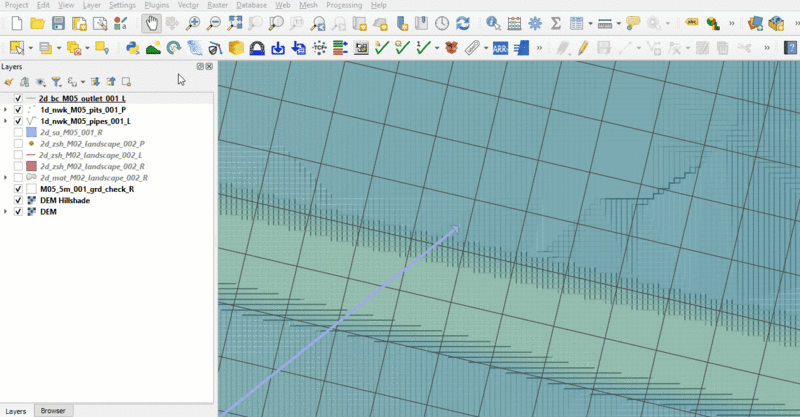Toggle DEM Hillshade layer visibility checkbox
The height and width of the screenshot is (417, 800).
[x=18, y=200]
